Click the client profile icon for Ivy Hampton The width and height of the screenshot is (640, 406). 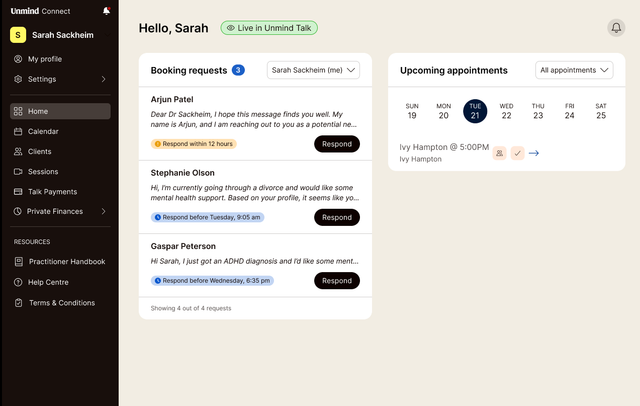498,153
